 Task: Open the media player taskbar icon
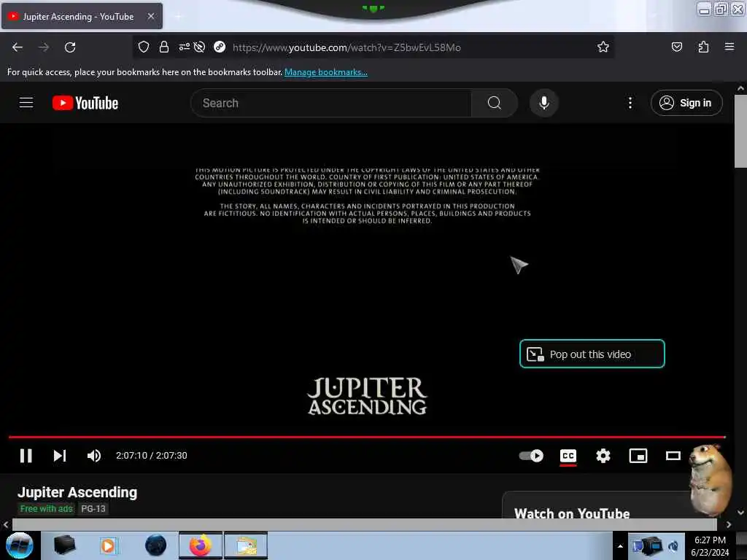tap(108, 545)
